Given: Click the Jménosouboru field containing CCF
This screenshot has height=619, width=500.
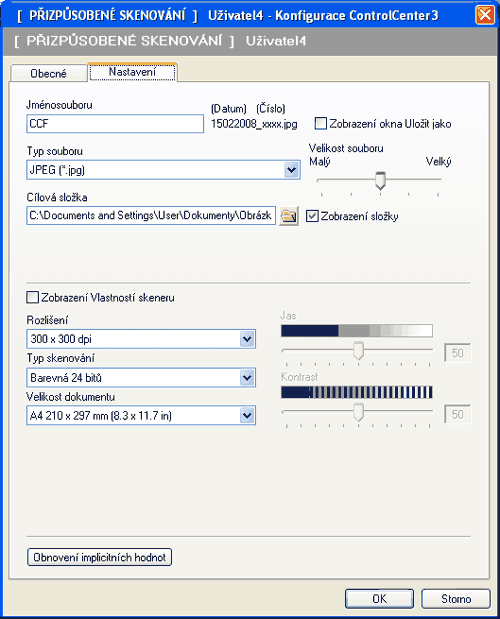Looking at the screenshot, I should pyautogui.click(x=115, y=124).
